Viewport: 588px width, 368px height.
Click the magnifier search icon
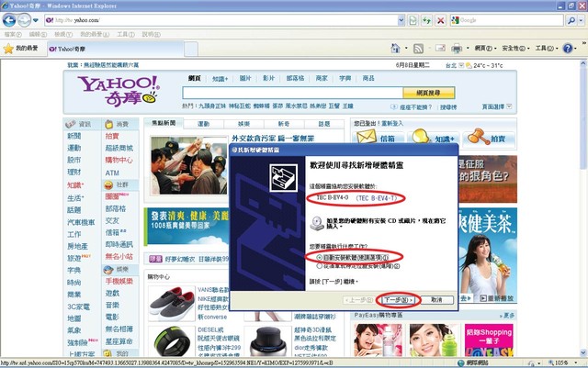coord(571,20)
